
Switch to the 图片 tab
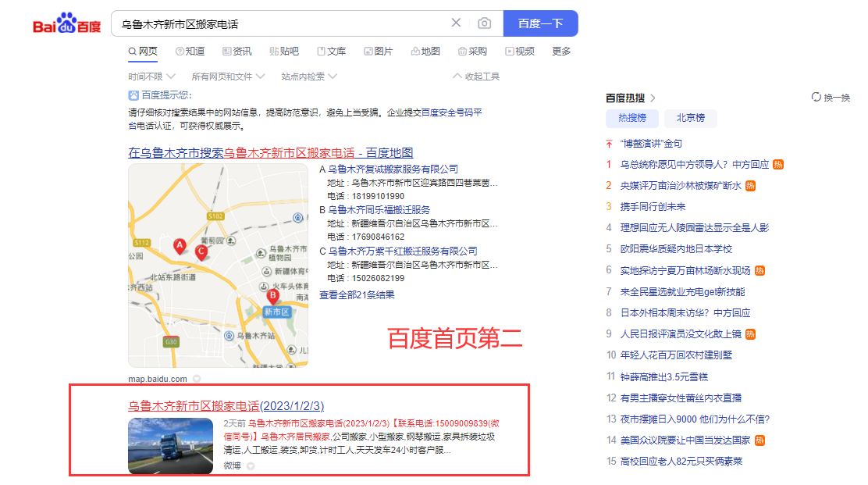coord(378,52)
